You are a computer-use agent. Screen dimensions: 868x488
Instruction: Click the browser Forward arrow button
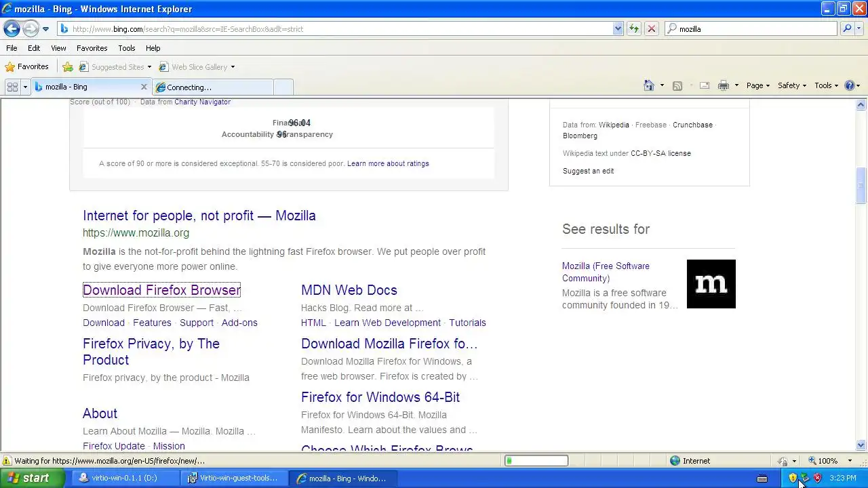31,28
